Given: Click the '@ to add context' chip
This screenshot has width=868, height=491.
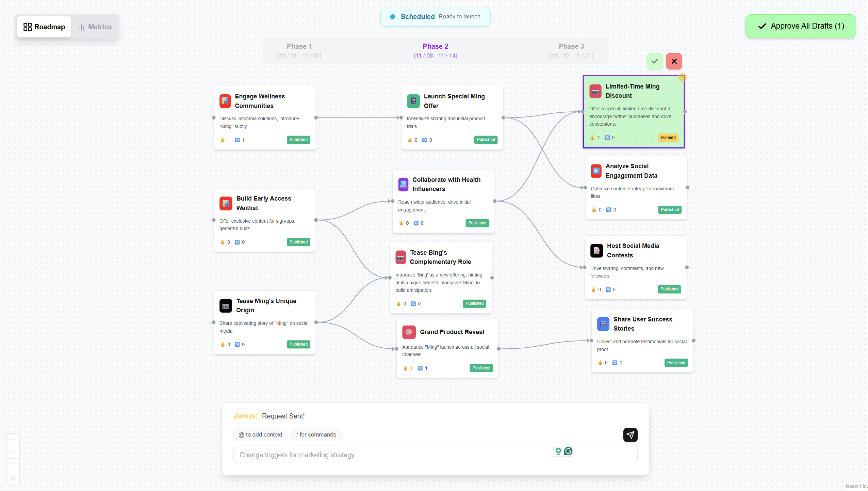Looking at the screenshot, I should [x=260, y=435].
